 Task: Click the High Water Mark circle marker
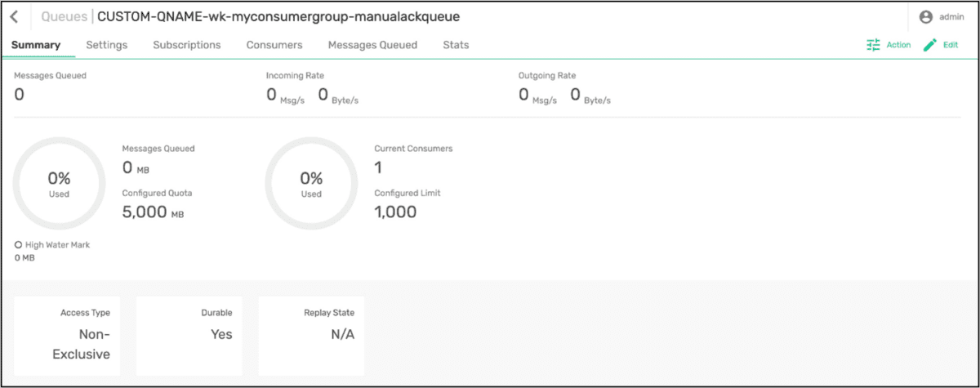point(18,244)
